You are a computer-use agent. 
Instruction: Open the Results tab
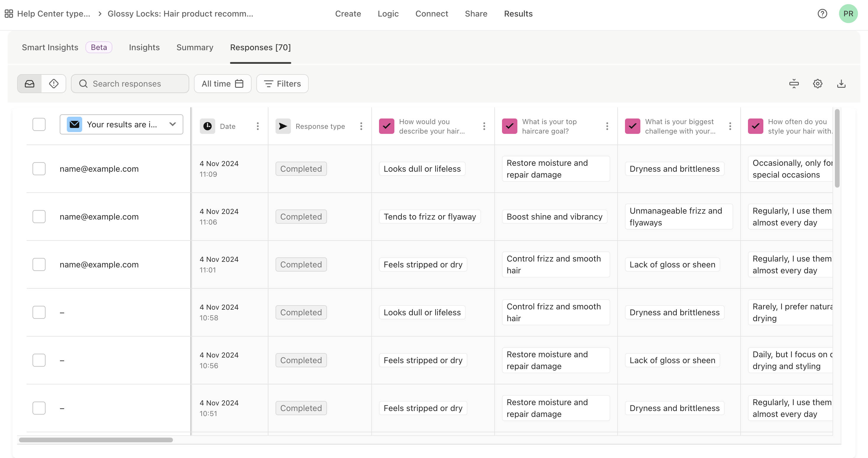(x=518, y=14)
